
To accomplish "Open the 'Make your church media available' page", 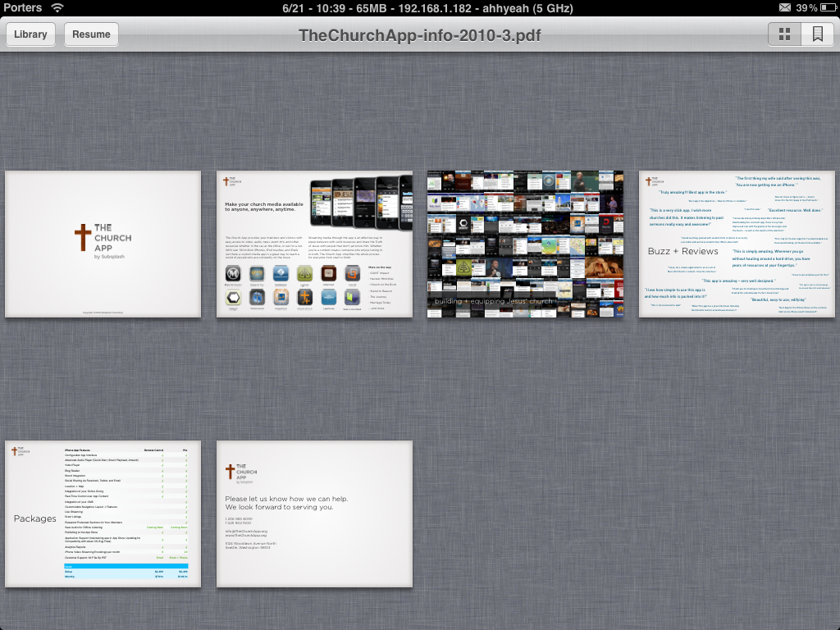I will pyautogui.click(x=314, y=244).
